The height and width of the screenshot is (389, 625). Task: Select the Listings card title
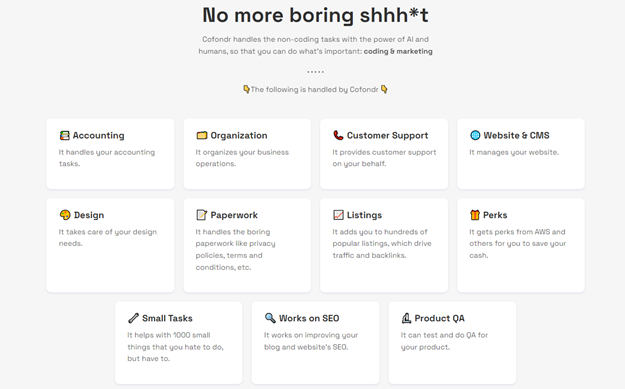pos(364,215)
